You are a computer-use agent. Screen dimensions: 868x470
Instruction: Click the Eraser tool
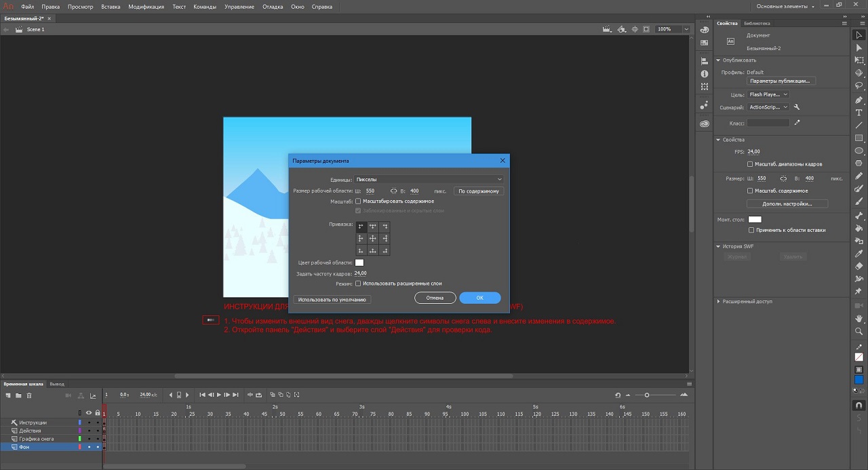coord(859,267)
